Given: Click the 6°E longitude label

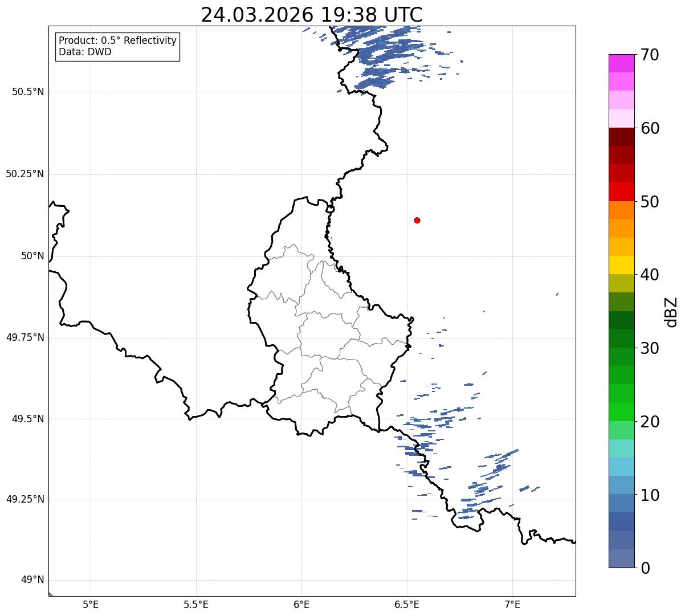Looking at the screenshot, I should [301, 604].
